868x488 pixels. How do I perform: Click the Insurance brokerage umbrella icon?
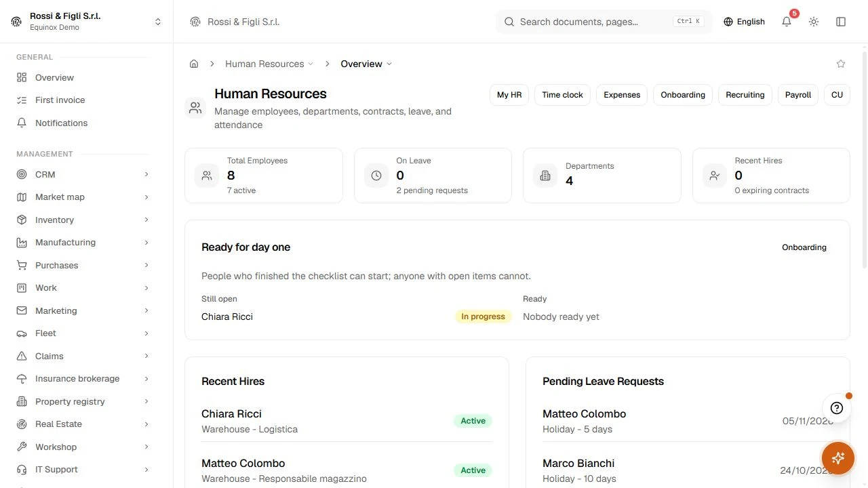(x=22, y=379)
